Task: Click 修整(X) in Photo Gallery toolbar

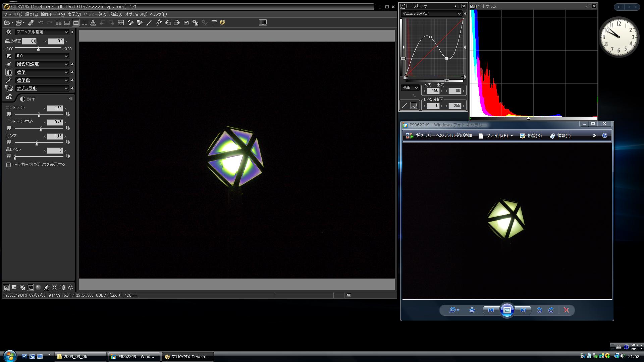Action: click(x=531, y=136)
